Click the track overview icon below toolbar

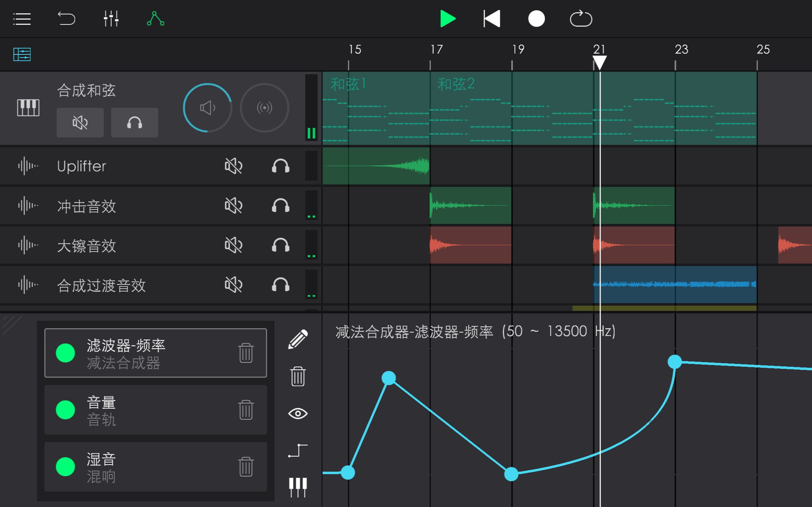pos(22,54)
